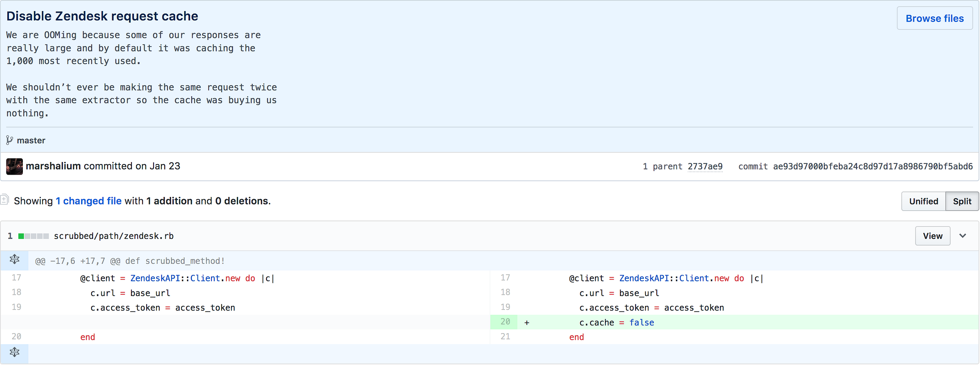Click the git branch icon beside master
This screenshot has height=365, width=980.
[x=9, y=140]
